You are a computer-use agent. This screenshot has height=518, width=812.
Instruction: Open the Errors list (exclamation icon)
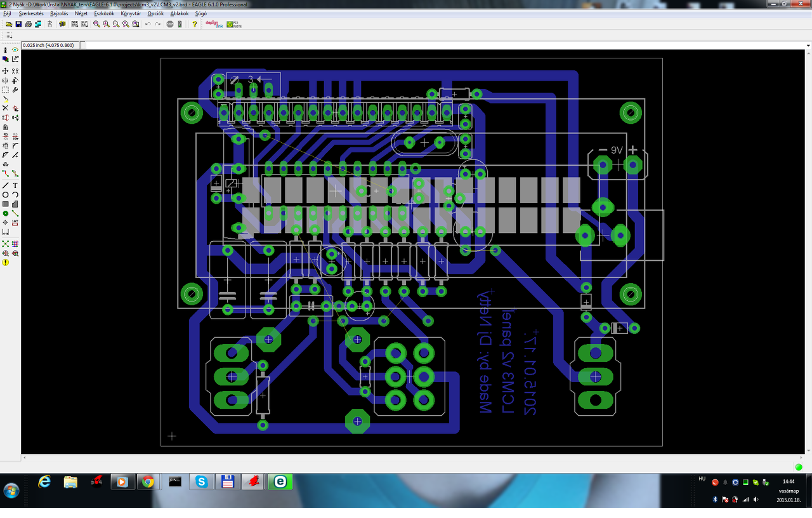(6, 262)
